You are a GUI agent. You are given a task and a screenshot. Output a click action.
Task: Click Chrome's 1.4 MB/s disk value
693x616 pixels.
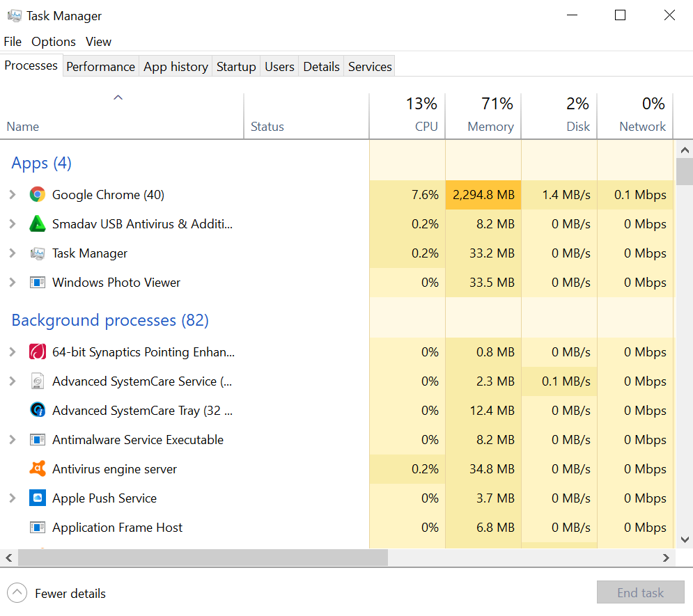[566, 195]
